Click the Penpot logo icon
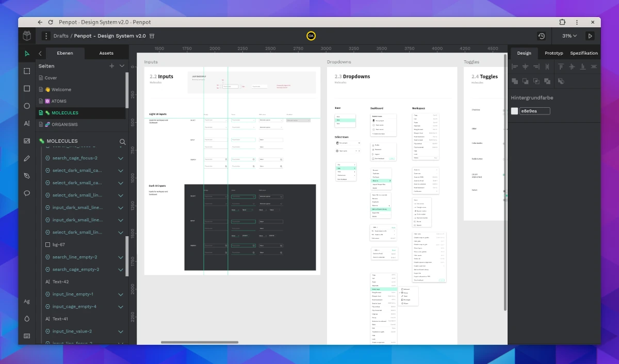Viewport: 619px width, 364px height. (27, 36)
